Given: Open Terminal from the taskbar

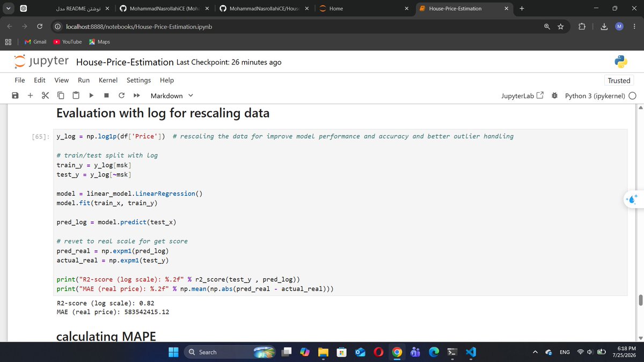Looking at the screenshot, I should coord(452,352).
